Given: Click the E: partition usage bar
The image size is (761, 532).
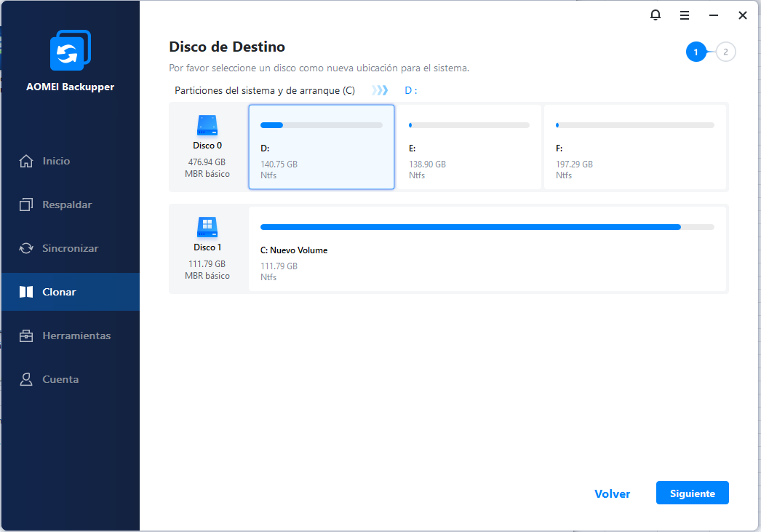Looking at the screenshot, I should 469,125.
